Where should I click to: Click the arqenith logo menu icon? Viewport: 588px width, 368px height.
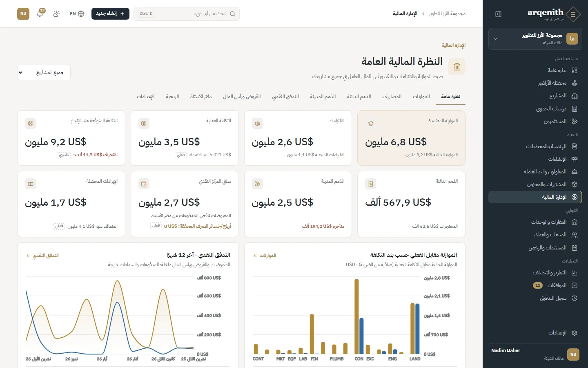573,14
